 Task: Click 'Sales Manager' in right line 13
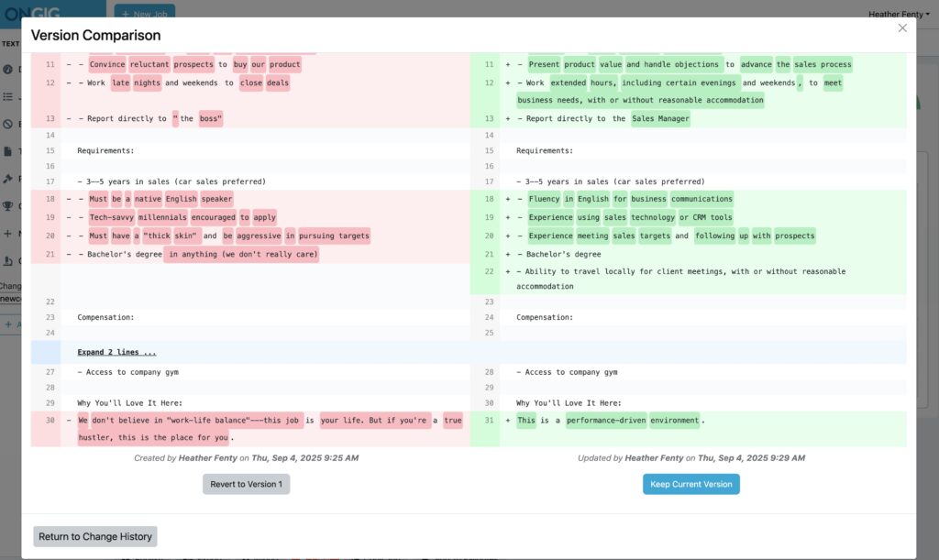[x=660, y=118]
